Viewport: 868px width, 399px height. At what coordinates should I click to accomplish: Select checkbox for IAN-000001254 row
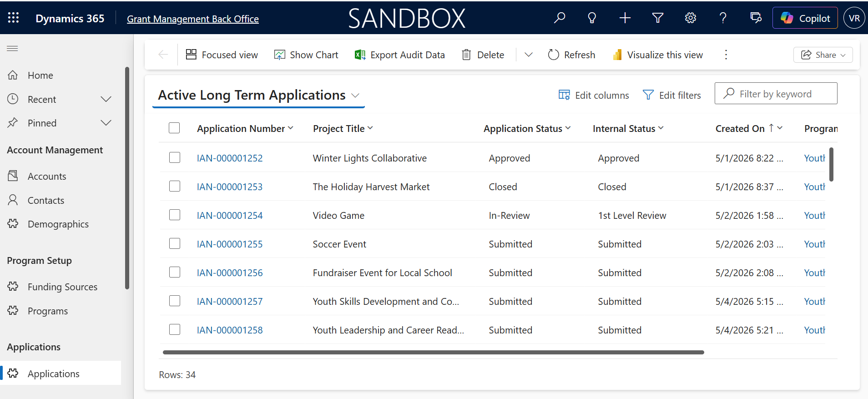click(175, 215)
